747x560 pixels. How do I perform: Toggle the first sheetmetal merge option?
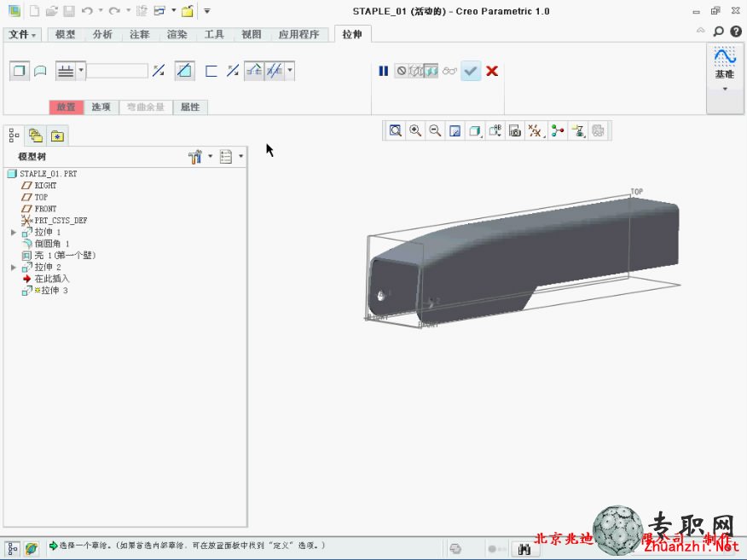pyautogui.click(x=254, y=71)
